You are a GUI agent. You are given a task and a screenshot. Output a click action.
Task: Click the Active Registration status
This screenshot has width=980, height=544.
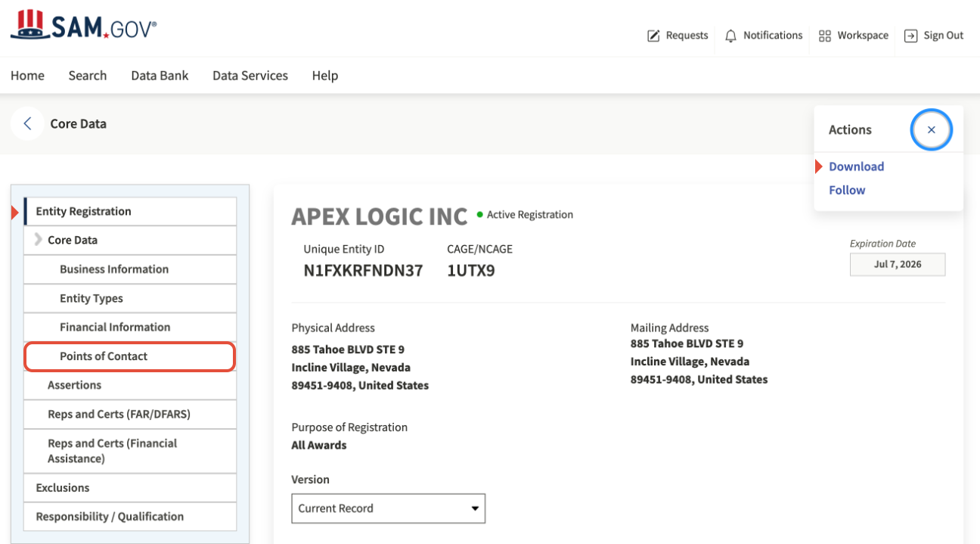[525, 215]
